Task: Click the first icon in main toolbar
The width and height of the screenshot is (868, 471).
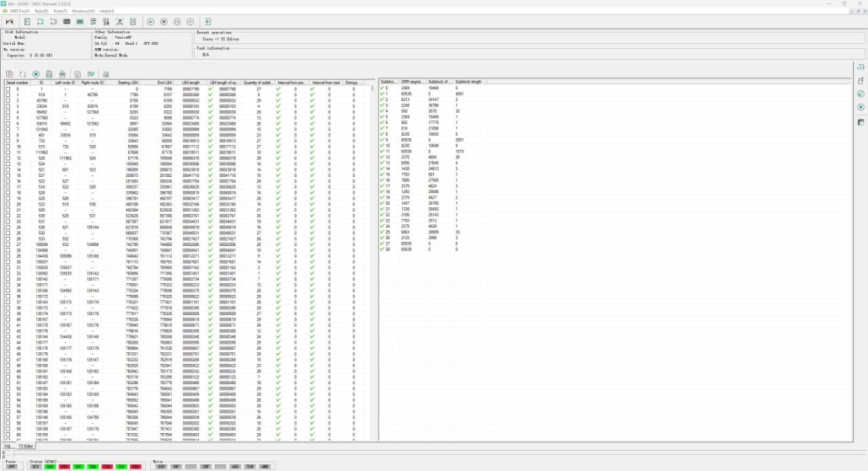Action: point(11,21)
